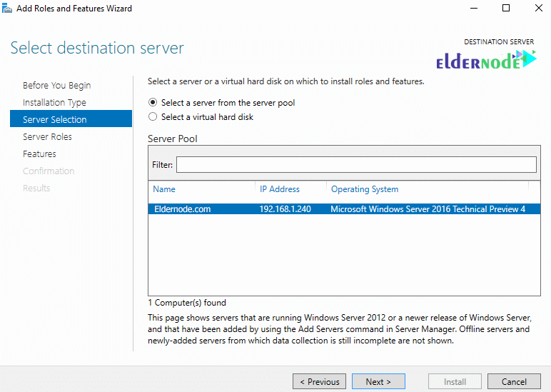Sort server pool by IP Address column
The image size is (551, 392).
(x=280, y=189)
